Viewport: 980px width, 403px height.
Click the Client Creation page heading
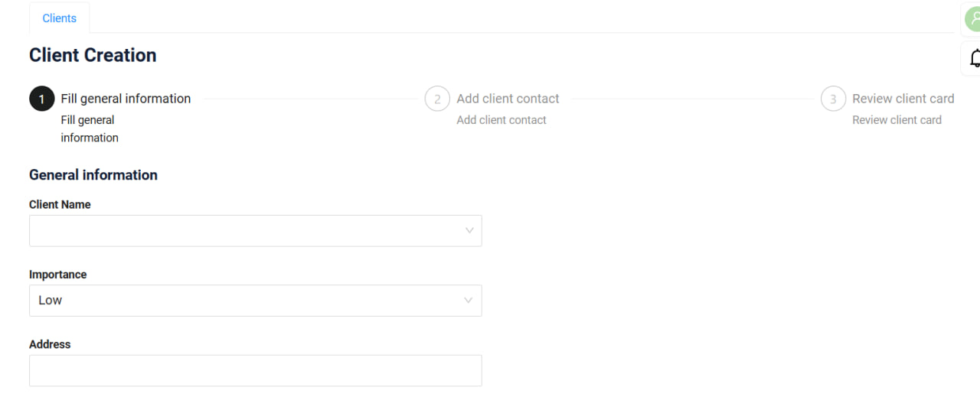pyautogui.click(x=93, y=55)
